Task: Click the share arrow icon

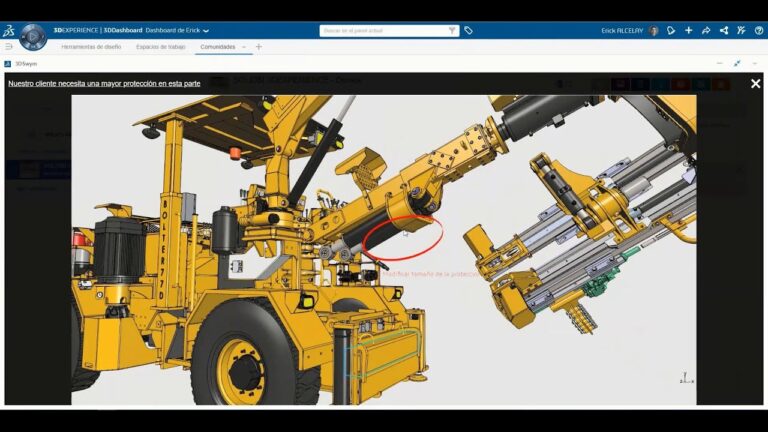Action: coord(706,31)
